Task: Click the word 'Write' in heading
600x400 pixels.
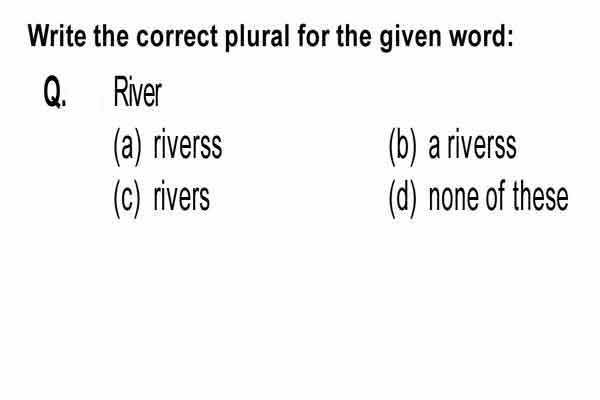Action: 57,36
